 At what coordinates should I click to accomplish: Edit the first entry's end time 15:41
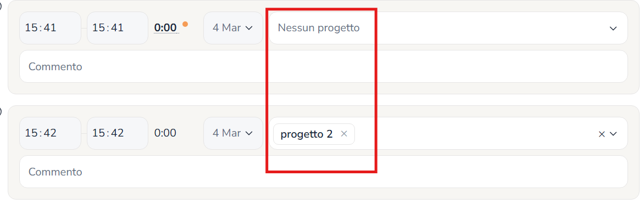point(118,28)
